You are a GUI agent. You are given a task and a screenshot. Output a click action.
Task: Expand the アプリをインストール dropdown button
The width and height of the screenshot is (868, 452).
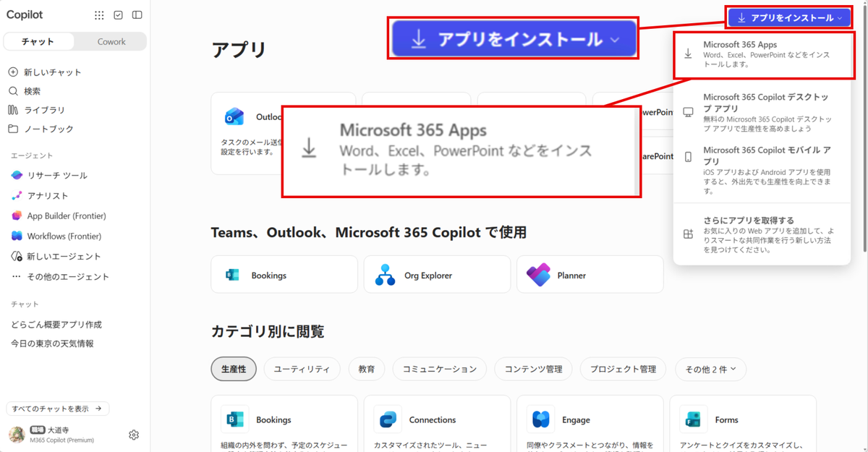791,17
